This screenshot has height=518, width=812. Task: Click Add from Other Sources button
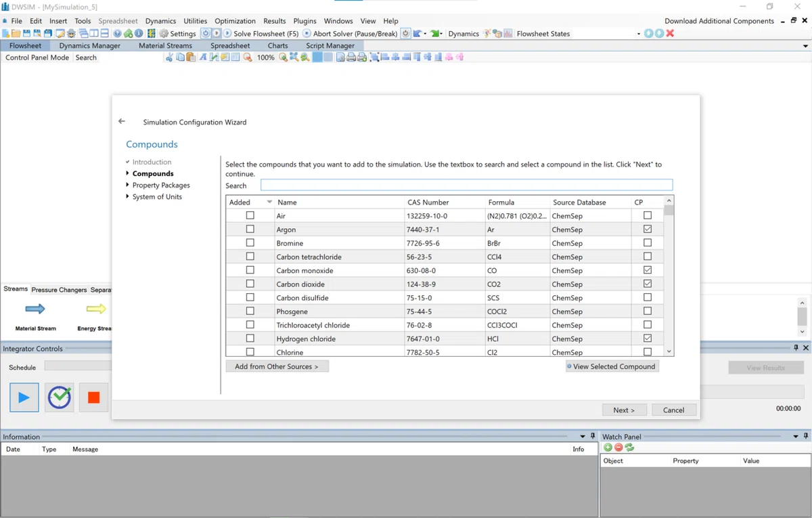pos(277,366)
